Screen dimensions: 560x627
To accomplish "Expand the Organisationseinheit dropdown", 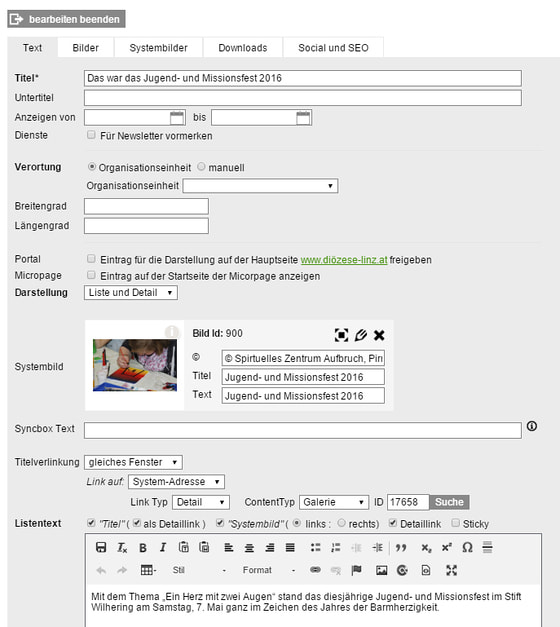I will click(260, 186).
